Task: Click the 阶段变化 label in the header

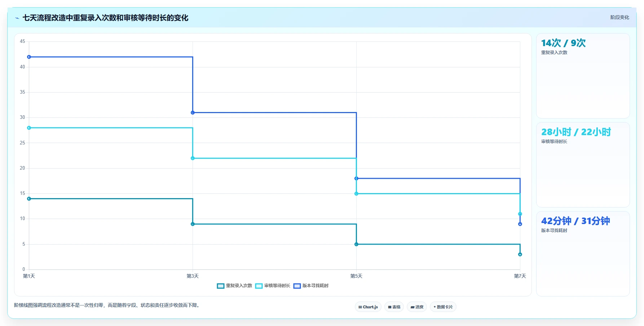Action: [x=619, y=17]
